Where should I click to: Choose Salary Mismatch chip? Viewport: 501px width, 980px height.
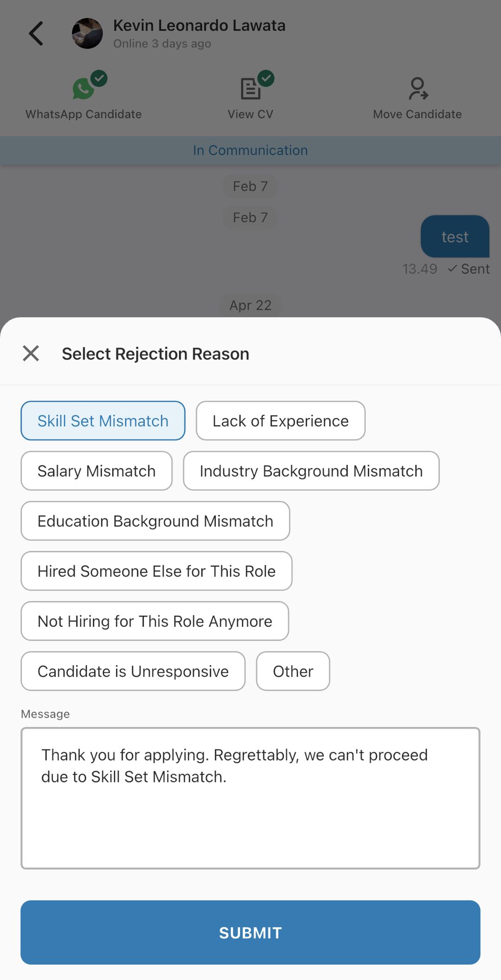96,471
